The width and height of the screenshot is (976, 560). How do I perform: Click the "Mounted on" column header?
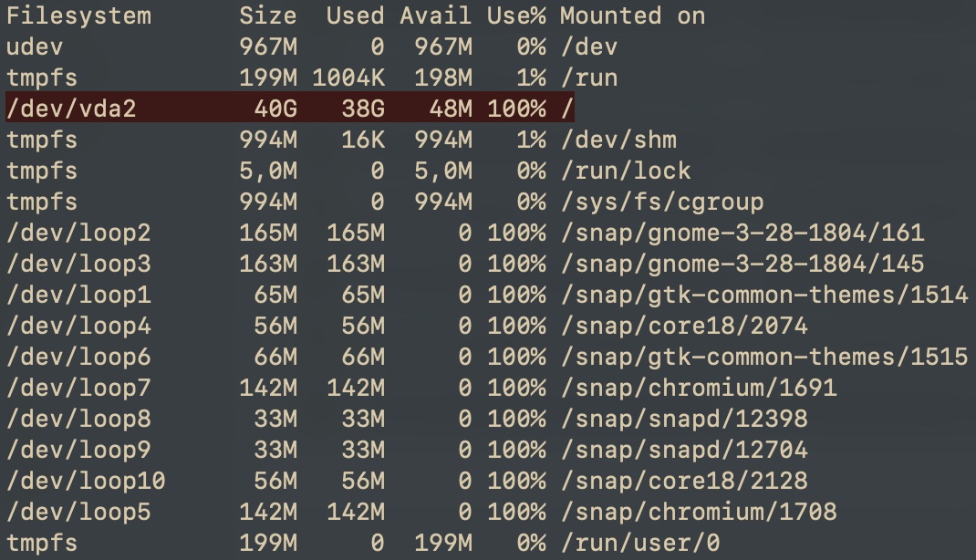pyautogui.click(x=632, y=16)
